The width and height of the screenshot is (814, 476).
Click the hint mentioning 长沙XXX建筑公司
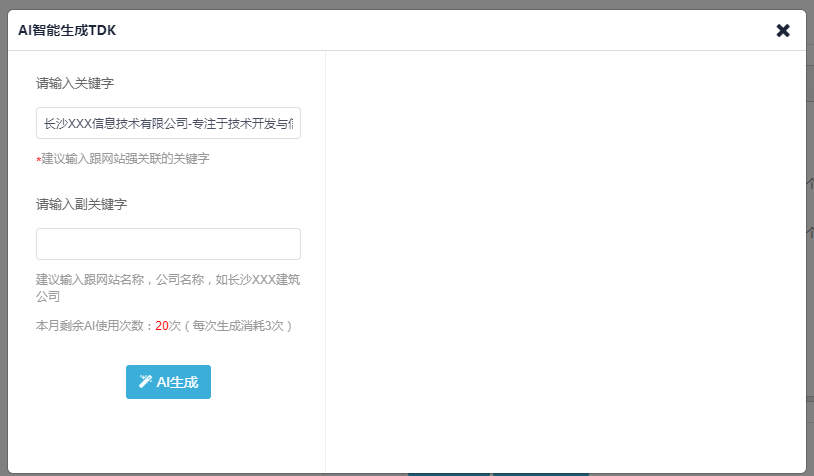tap(168, 288)
